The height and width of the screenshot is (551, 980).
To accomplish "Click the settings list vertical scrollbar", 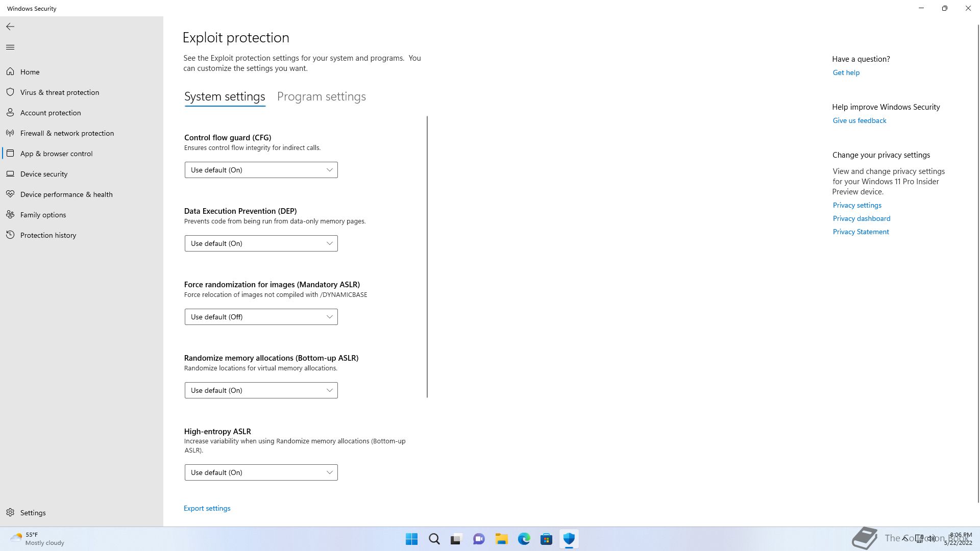I will 427,257.
